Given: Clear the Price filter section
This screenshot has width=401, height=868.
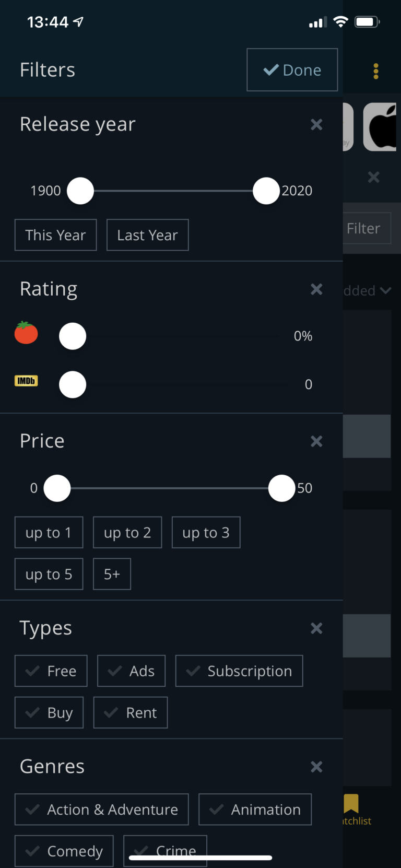Looking at the screenshot, I should point(316,441).
